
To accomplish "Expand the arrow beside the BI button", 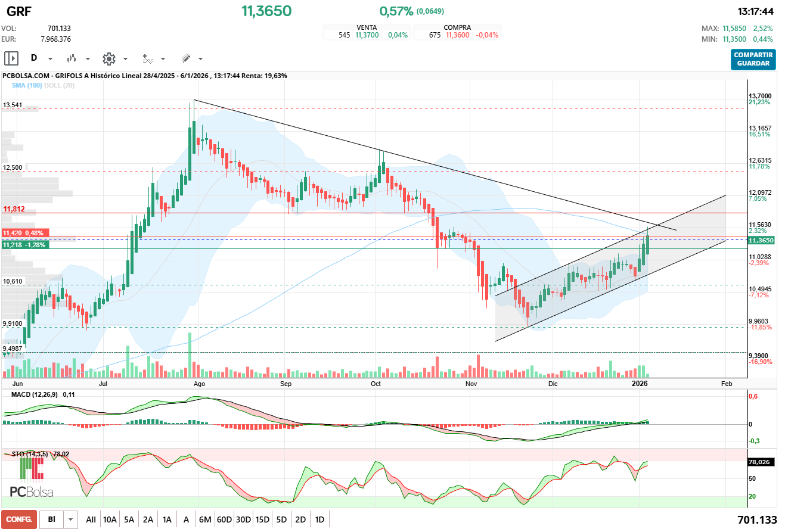I will pyautogui.click(x=71, y=519).
